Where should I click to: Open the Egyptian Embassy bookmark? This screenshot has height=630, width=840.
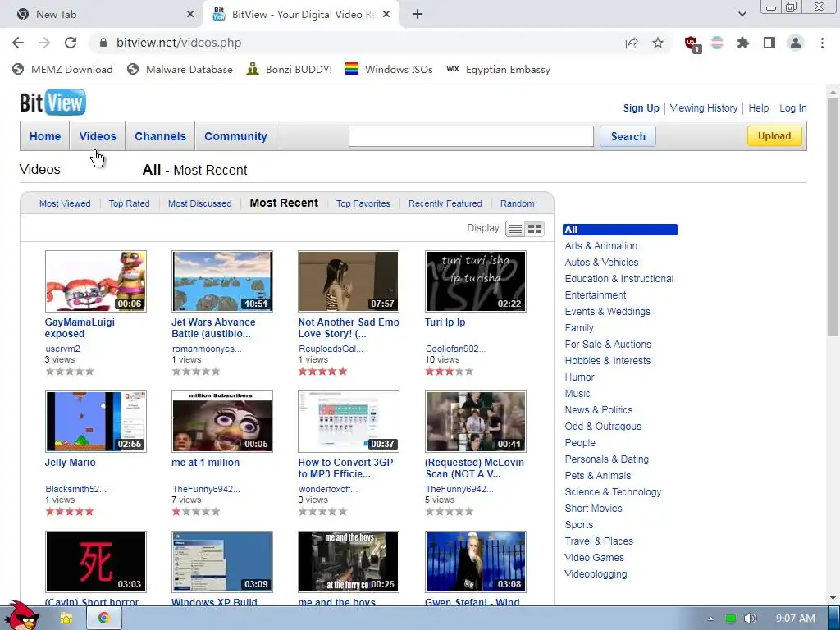click(x=498, y=70)
